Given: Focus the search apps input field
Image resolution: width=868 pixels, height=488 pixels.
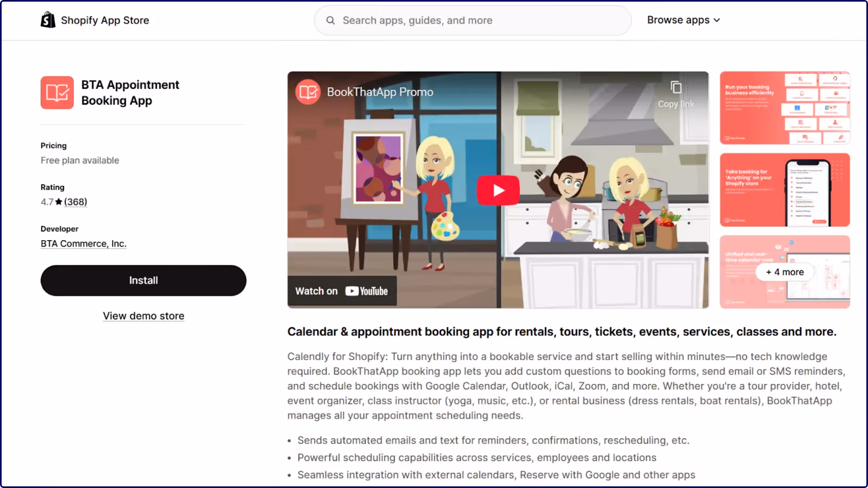Looking at the screenshot, I should click(473, 21).
